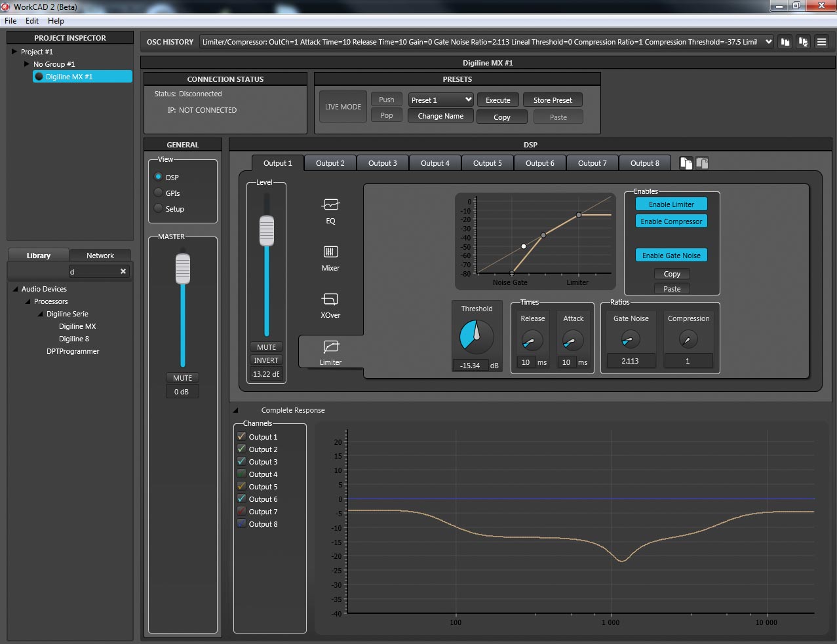The image size is (837, 644).
Task: Click the MASTER volume slider handle
Action: coord(183,269)
